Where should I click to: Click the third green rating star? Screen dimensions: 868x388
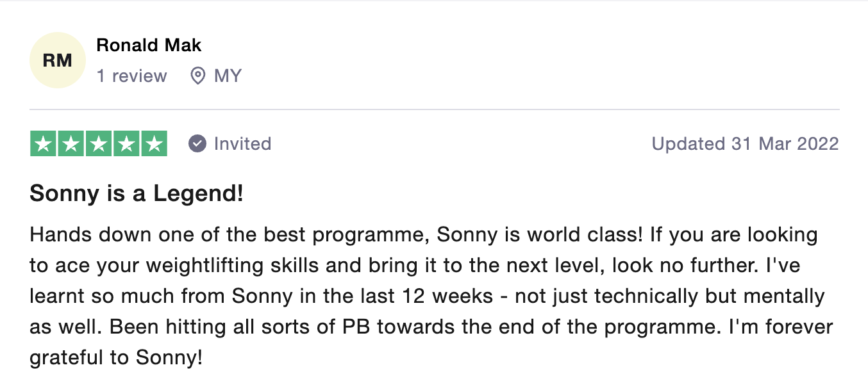pos(99,143)
